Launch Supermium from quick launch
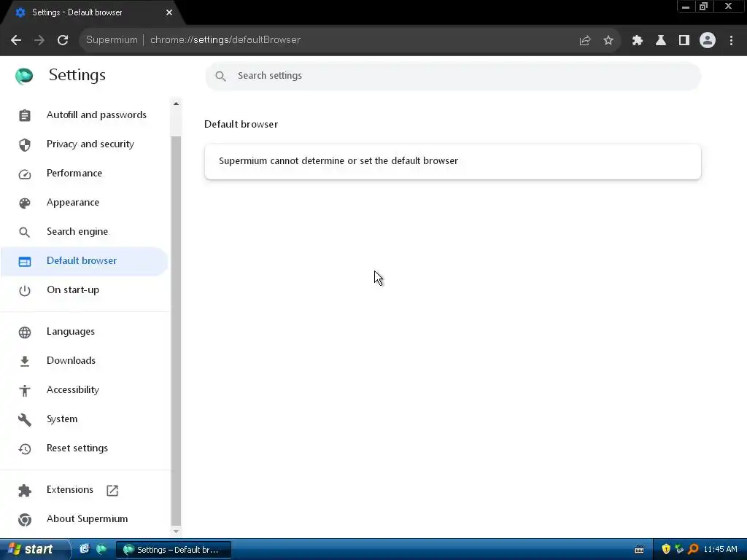Viewport: 747px width, 560px height. (101, 549)
